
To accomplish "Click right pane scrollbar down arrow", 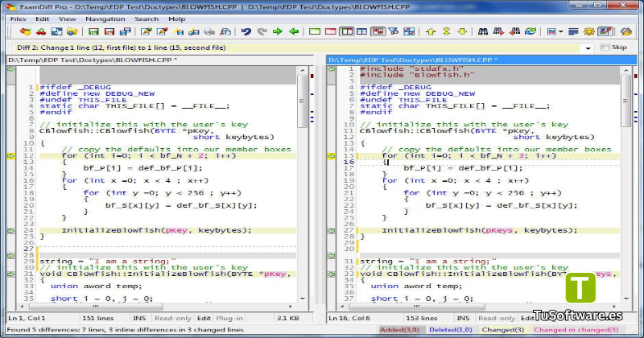I will [626, 299].
